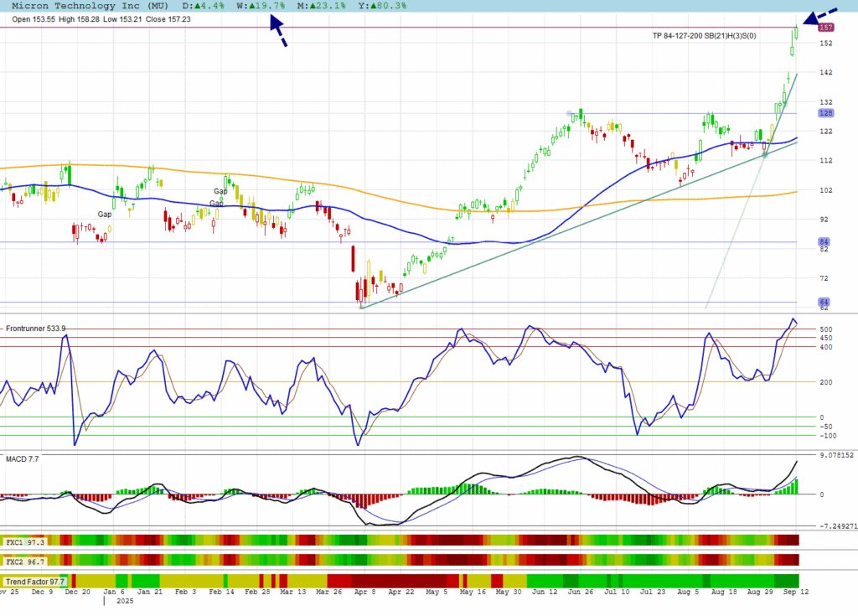This screenshot has height=616, width=858.
Task: Click the Jul 23 date label
Action: 653,592
